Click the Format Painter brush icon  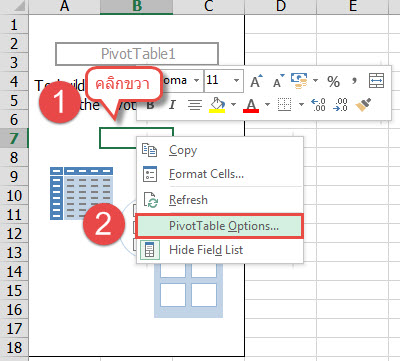coord(363,105)
